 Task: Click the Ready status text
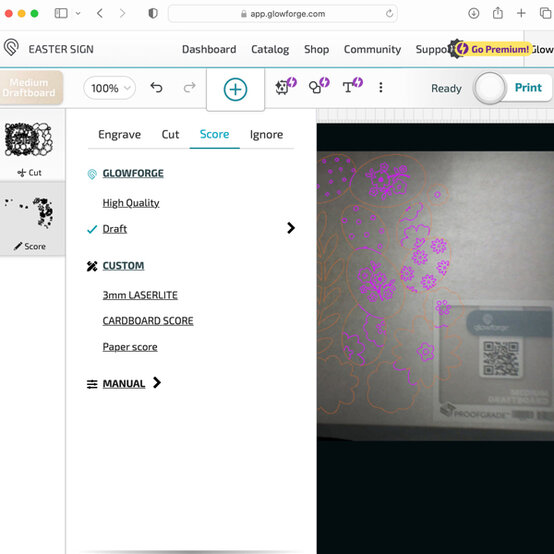(446, 88)
